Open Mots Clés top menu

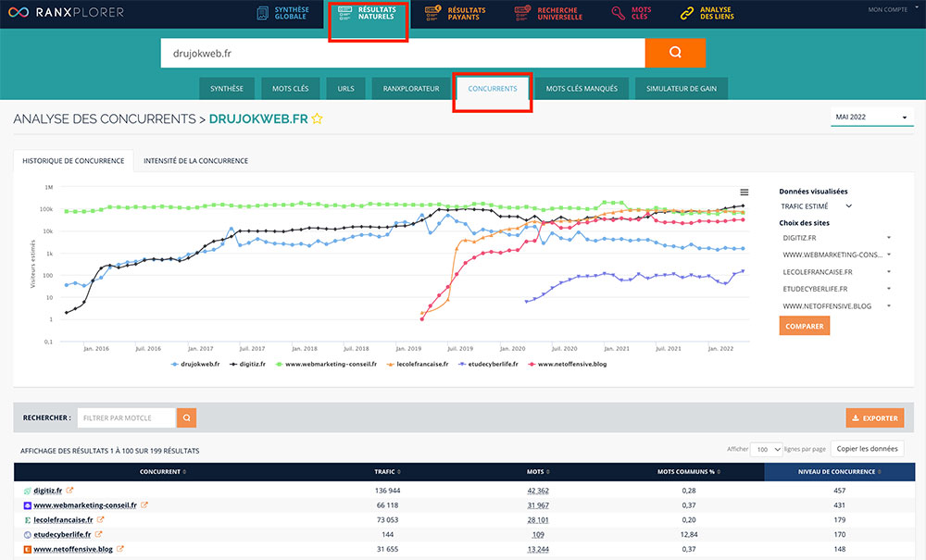click(632, 13)
